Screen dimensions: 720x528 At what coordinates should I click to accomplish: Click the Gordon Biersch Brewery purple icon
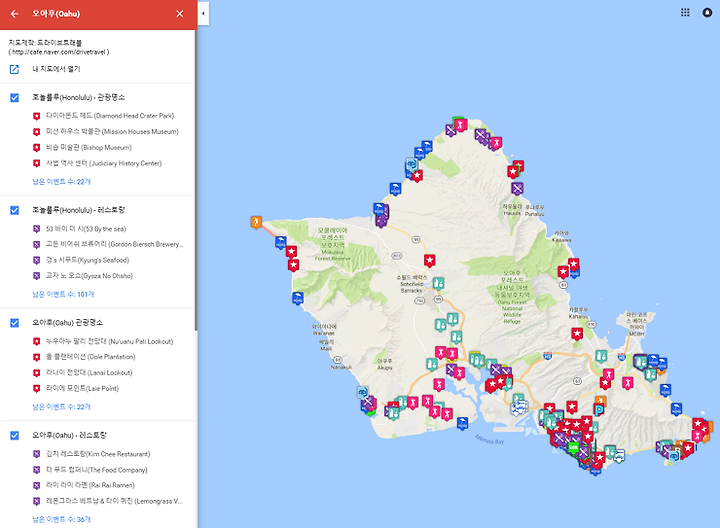coord(37,244)
